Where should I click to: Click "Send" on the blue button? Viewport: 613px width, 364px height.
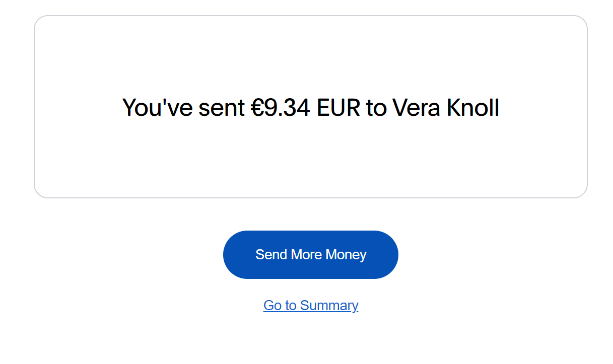point(271,255)
